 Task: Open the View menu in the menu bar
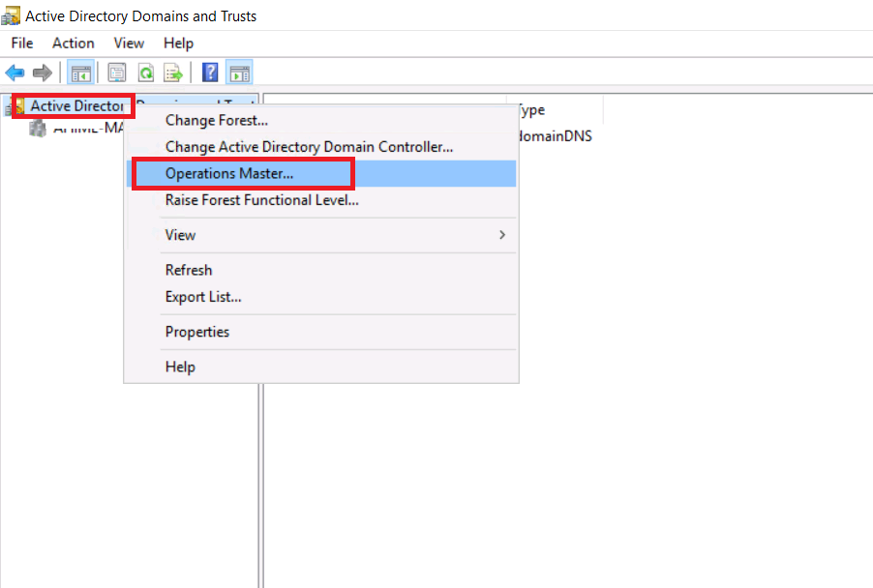pyautogui.click(x=129, y=43)
